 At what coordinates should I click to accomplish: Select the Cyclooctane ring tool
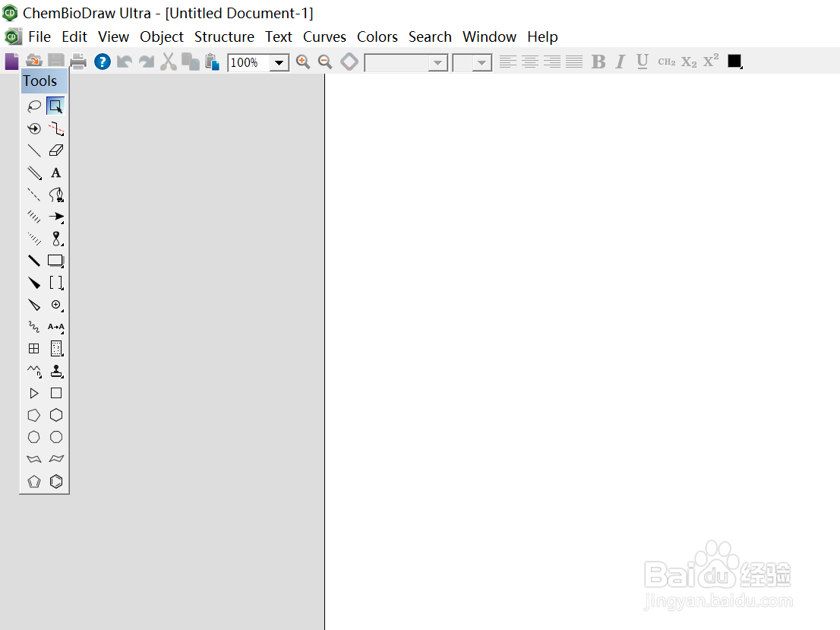(x=55, y=437)
